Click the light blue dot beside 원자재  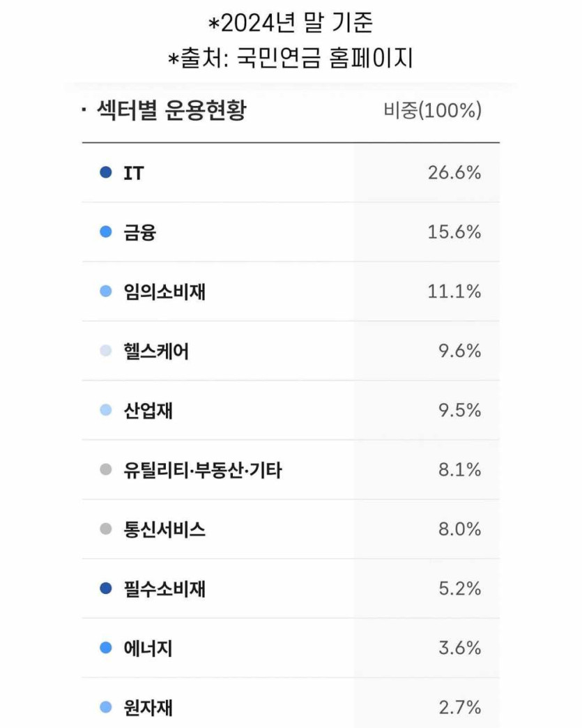pos(106,708)
